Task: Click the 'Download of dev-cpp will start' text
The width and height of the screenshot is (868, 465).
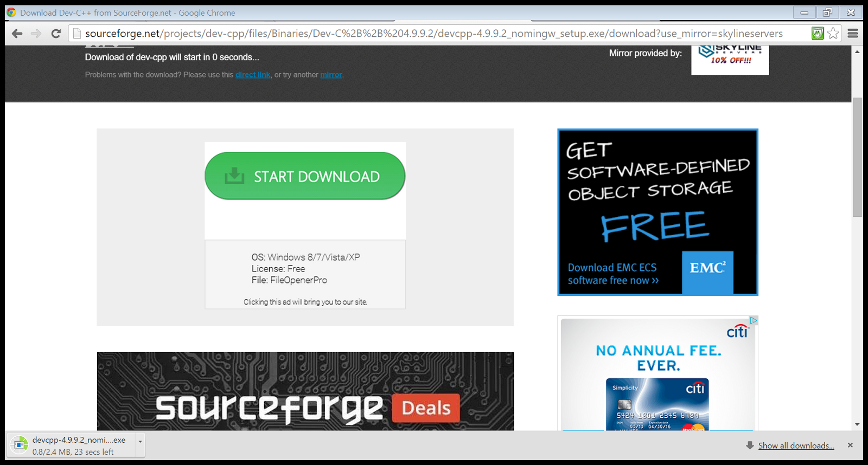Action: [172, 57]
